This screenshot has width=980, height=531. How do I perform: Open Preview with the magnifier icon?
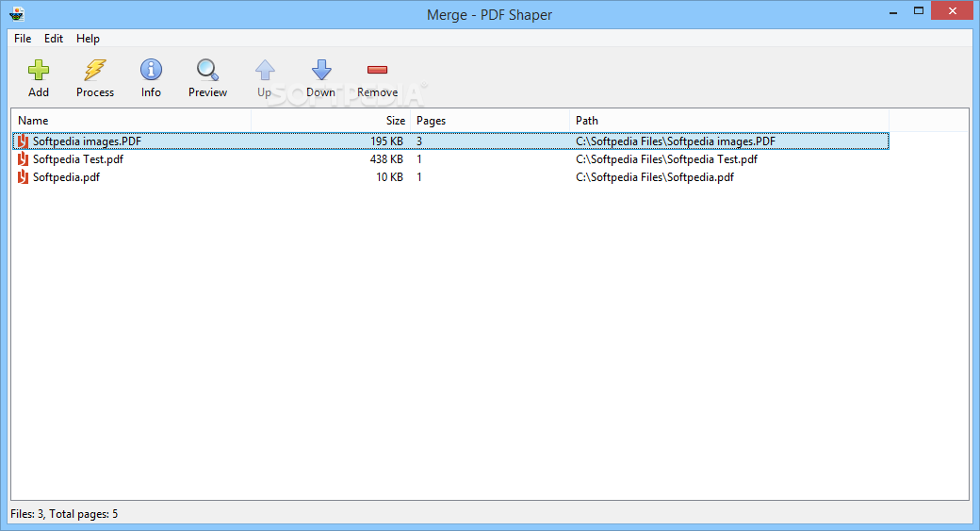(x=207, y=70)
